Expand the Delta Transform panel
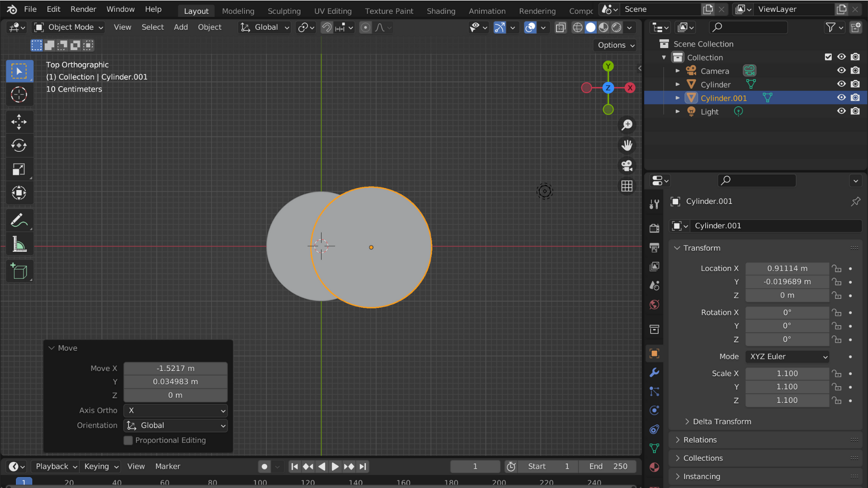 point(722,421)
